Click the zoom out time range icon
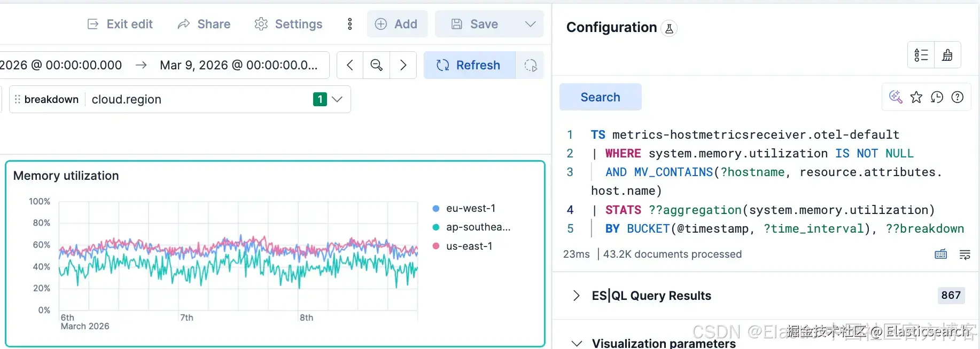Viewport: 980px width, 349px height. (377, 65)
